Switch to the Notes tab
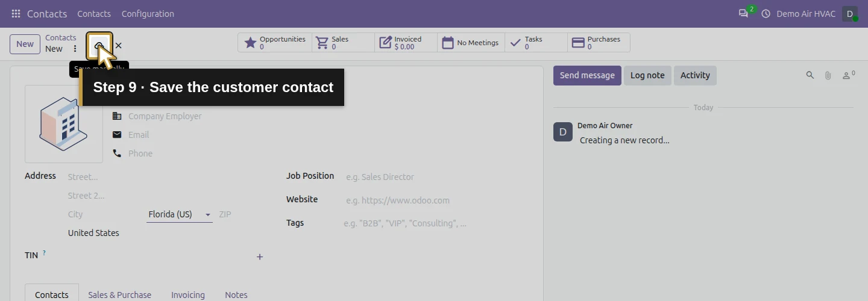The height and width of the screenshot is (301, 868). coord(236,294)
